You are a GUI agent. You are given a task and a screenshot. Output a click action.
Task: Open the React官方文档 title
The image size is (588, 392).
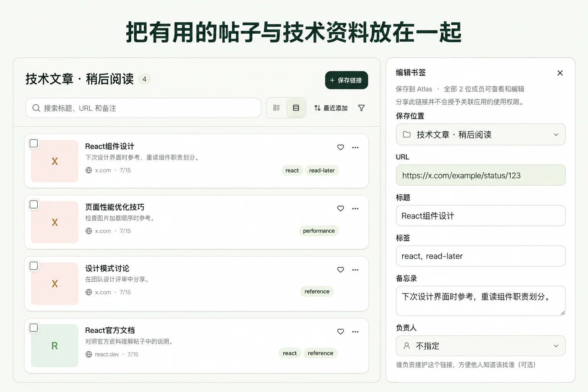point(110,330)
